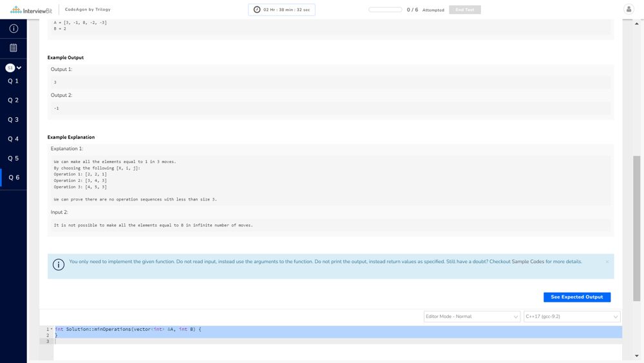644x363 pixels.
Task: Open the info icon in sidebar
Action: [14, 28]
